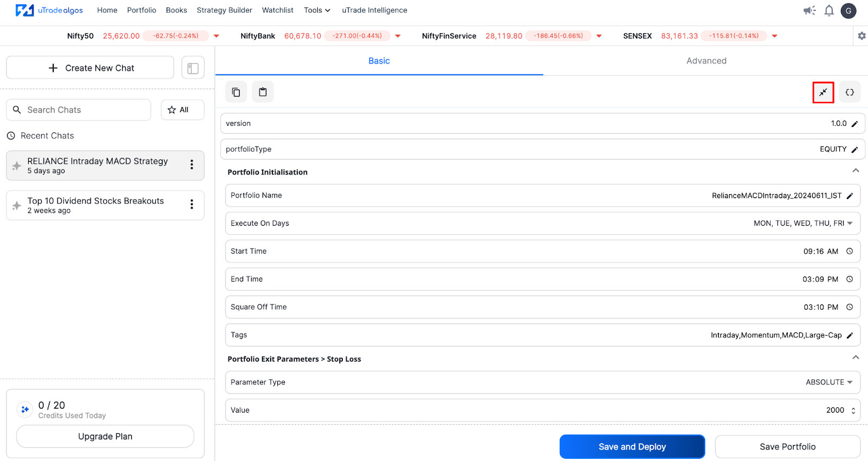Edit the Portfolio Name pencil icon
Image resolution: width=868 pixels, height=461 pixels.
point(850,196)
